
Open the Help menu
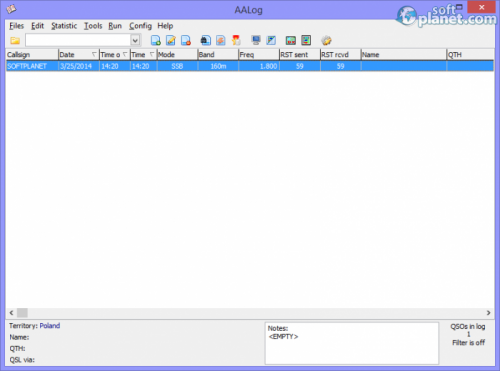click(x=165, y=26)
